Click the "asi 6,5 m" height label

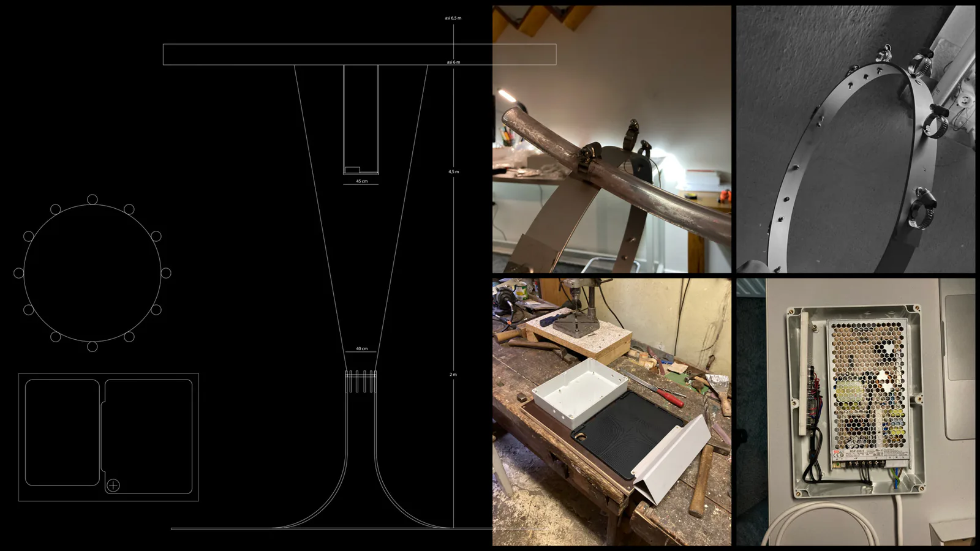click(x=453, y=18)
